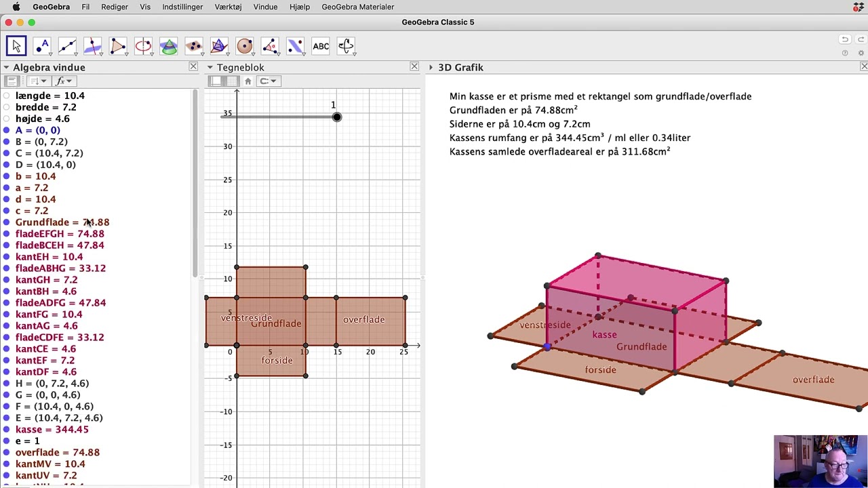Select algebra entry fladeABHG = 33.12
This screenshot has height=488, width=868.
60,268
